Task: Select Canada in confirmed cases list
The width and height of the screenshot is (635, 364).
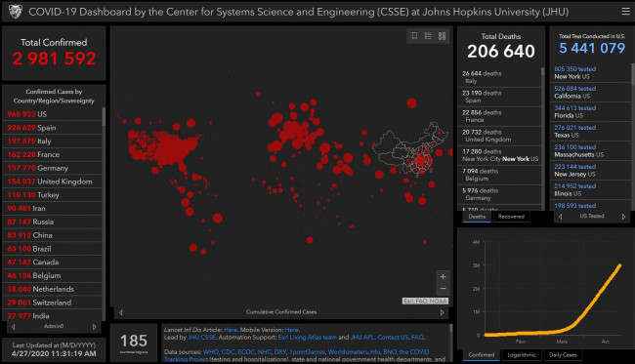Action: click(x=53, y=263)
